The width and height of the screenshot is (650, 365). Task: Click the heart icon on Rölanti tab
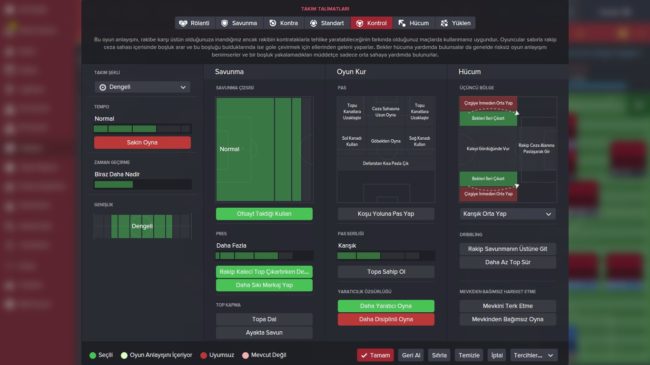click(x=183, y=23)
